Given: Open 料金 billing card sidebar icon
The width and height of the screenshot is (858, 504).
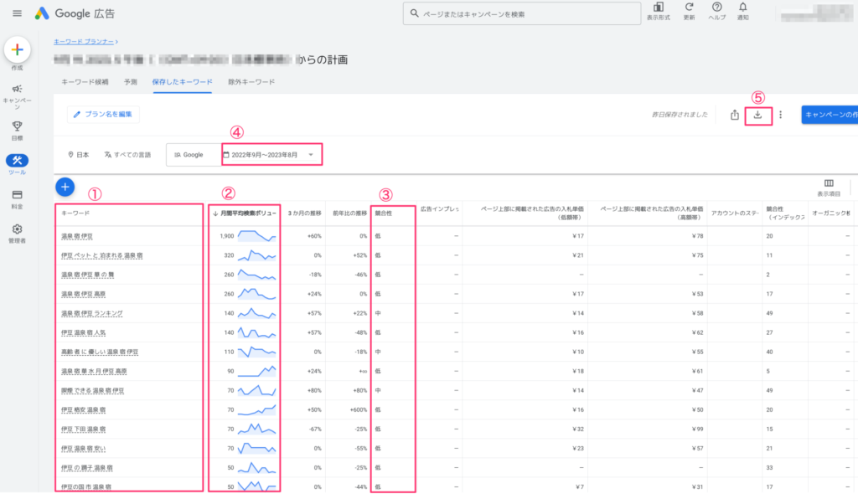Looking at the screenshot, I should (x=17, y=194).
